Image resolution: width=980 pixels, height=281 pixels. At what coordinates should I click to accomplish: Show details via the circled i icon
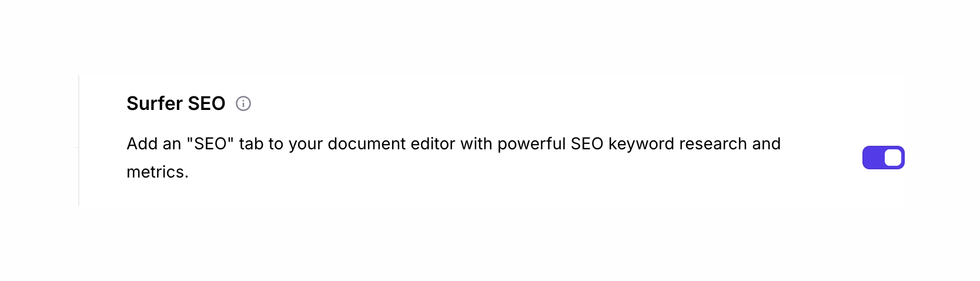click(x=243, y=104)
